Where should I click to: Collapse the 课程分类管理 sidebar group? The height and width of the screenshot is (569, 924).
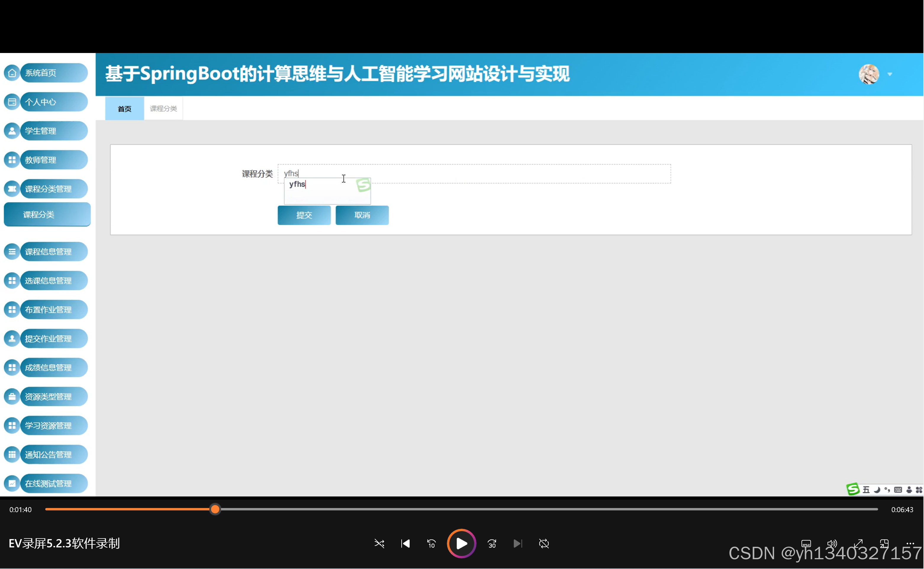(54, 189)
